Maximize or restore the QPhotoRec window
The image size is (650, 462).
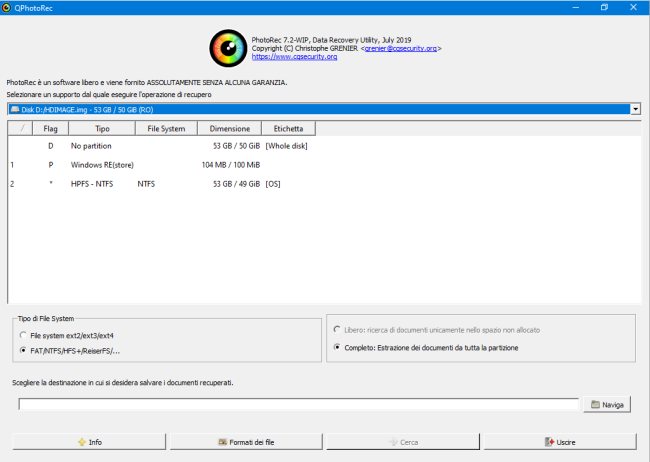604,7
